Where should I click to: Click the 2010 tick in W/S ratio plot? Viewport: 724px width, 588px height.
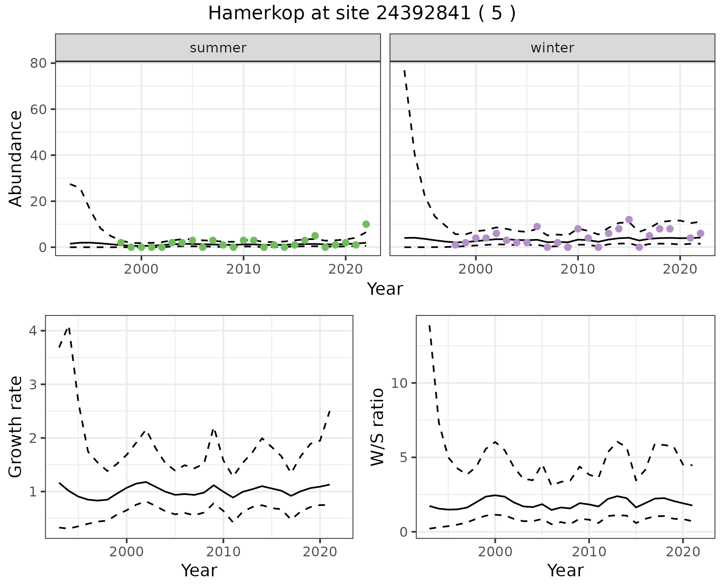point(589,552)
